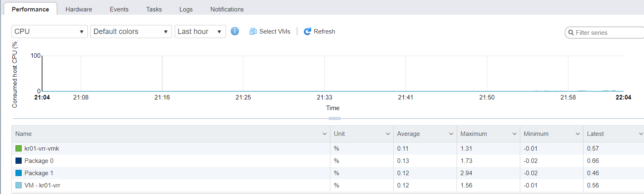Click the blue info icon

pyautogui.click(x=235, y=31)
